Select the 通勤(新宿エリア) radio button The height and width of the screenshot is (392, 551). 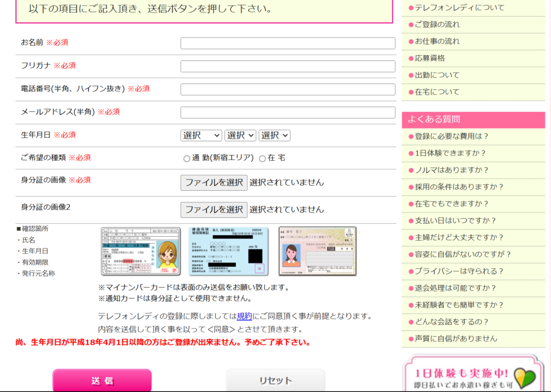pos(187,159)
